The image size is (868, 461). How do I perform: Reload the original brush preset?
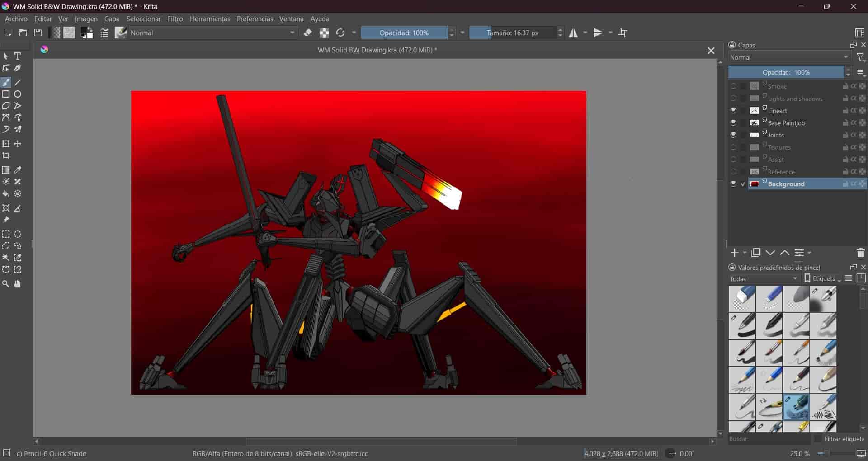[x=340, y=33]
